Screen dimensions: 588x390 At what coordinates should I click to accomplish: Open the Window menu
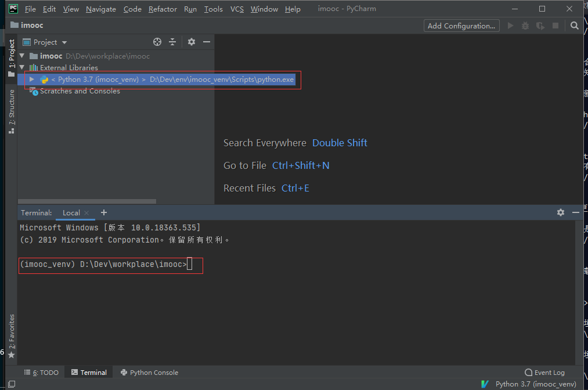[264, 9]
